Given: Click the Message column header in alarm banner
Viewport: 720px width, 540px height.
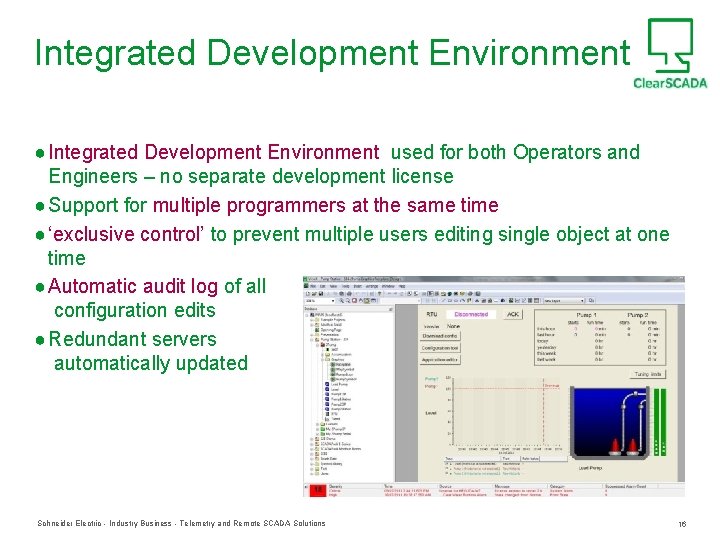Looking at the screenshot, I should coord(502,486).
